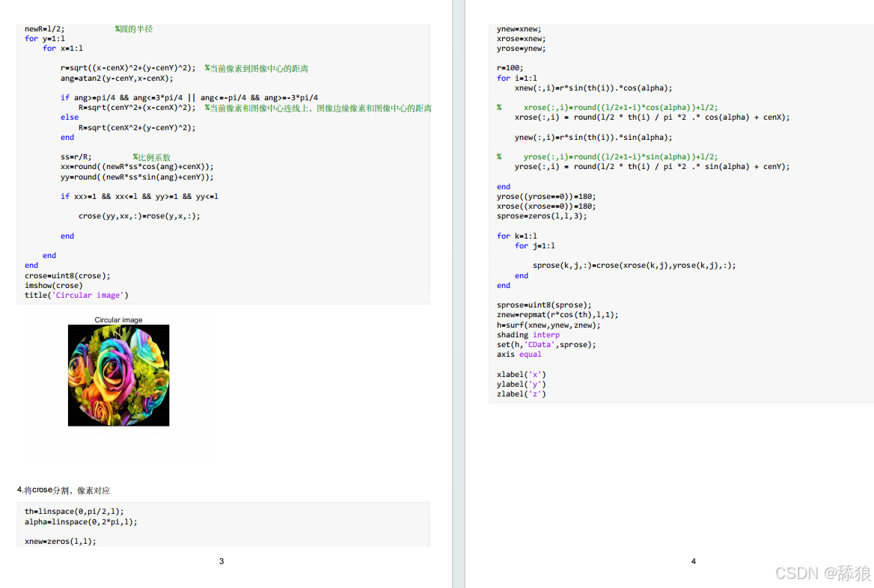Screen dimensions: 874x588
Task: Click the line 'xrose=xnew;'
Action: click(521, 39)
